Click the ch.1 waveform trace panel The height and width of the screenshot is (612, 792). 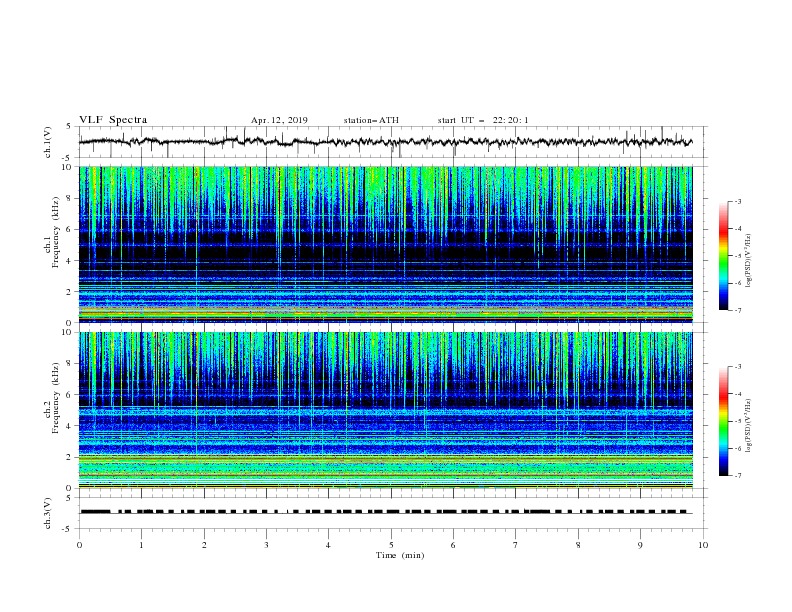tap(393, 142)
